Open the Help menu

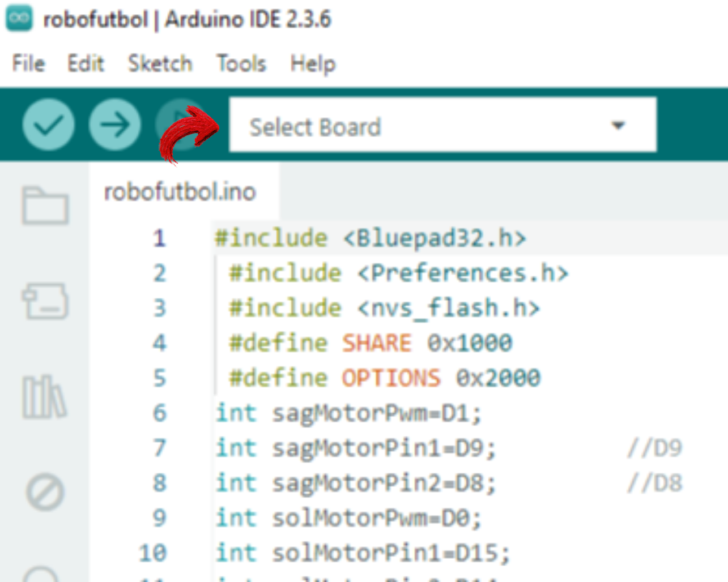pos(313,63)
